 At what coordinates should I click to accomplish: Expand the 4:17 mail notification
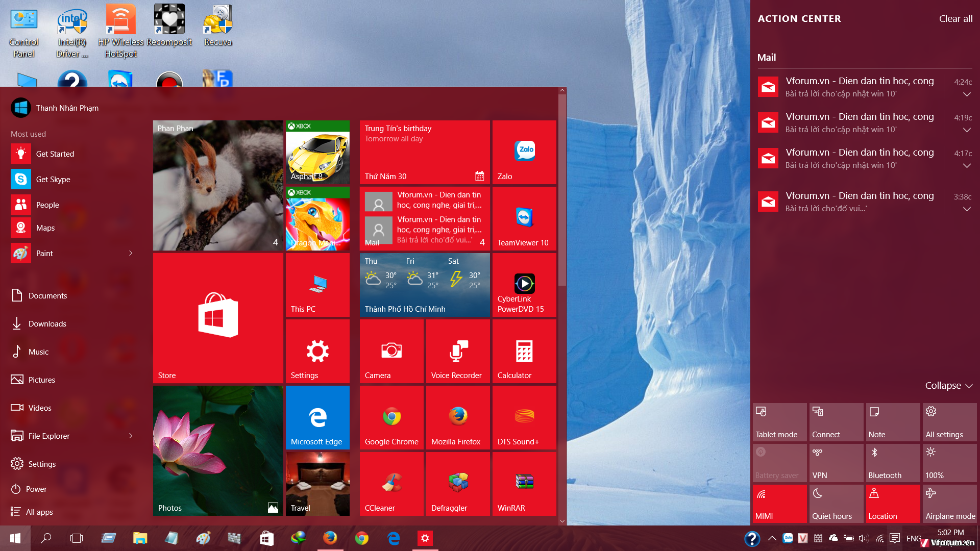[967, 166]
